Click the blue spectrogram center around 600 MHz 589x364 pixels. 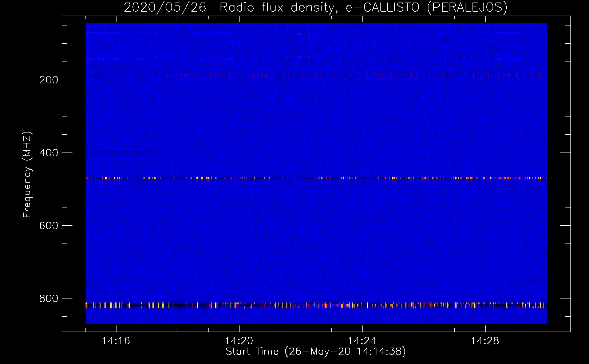click(x=316, y=226)
